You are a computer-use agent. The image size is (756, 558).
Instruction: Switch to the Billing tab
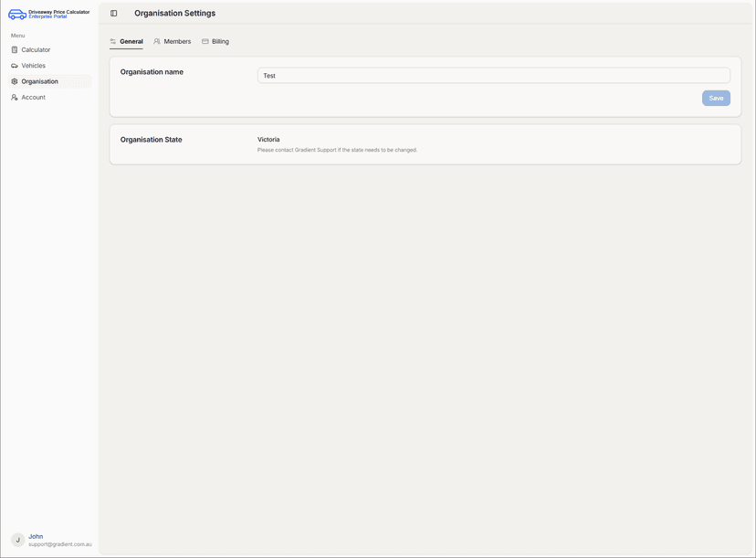click(215, 41)
